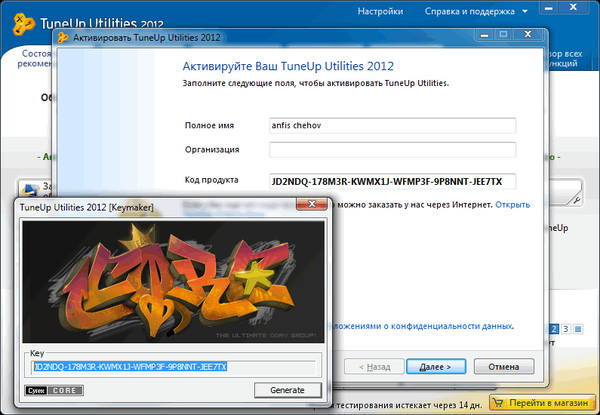The height and width of the screenshot is (415, 600).
Task: Click the activation heading text
Action: coord(288,66)
